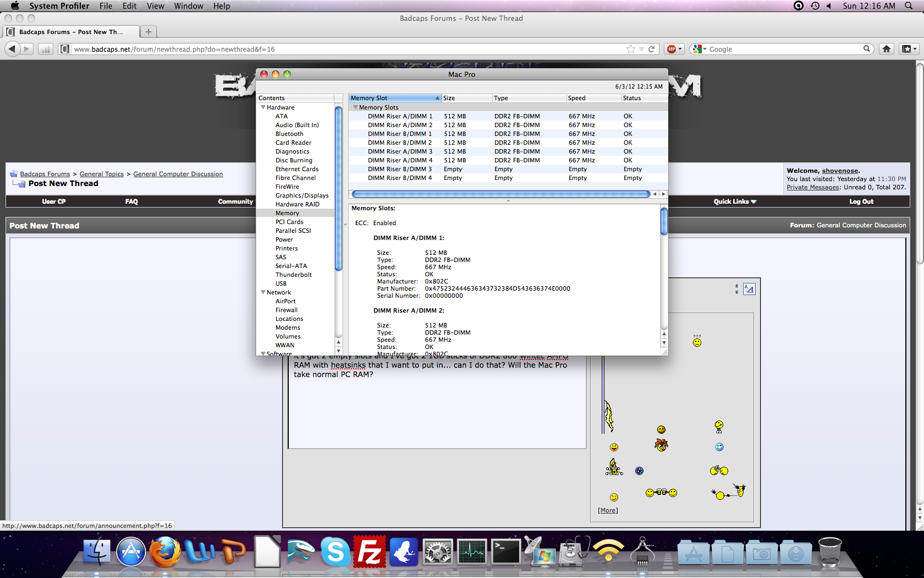
Task: Expand the Software tree section
Action: [263, 353]
